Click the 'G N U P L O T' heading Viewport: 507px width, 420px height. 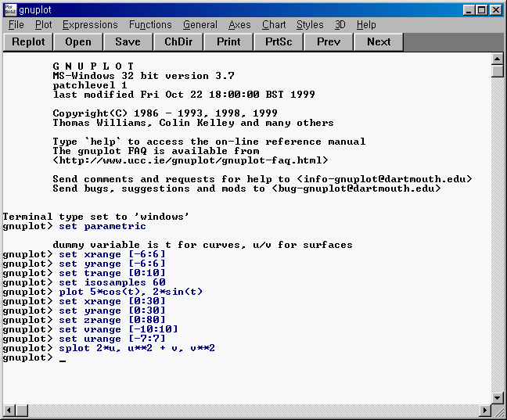(x=93, y=66)
